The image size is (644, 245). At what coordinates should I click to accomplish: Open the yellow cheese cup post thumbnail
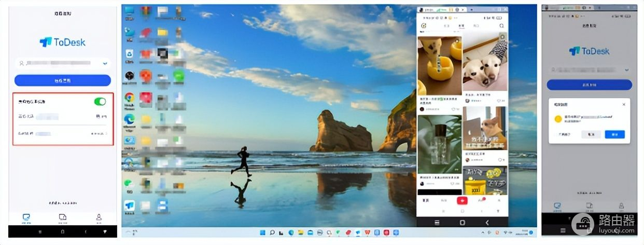[x=439, y=66]
